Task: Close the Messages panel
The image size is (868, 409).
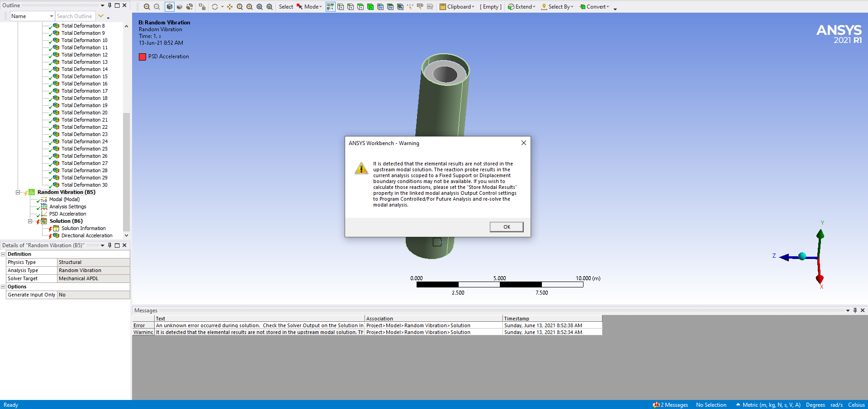Action: point(863,310)
